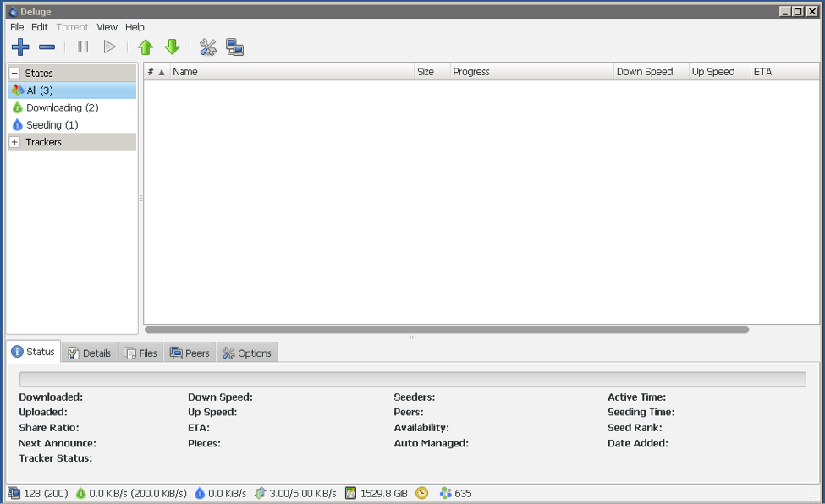Filter by Seeding (1) torrents

72,124
